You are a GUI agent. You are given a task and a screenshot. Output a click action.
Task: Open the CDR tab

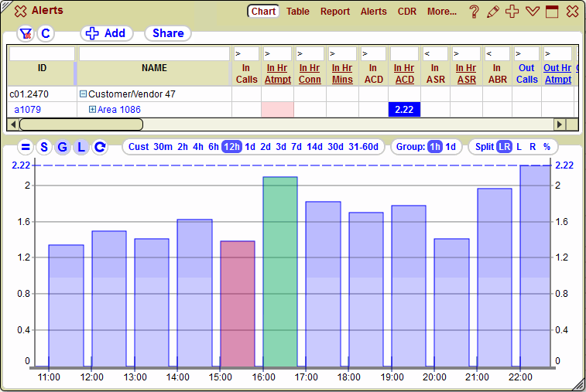407,12
